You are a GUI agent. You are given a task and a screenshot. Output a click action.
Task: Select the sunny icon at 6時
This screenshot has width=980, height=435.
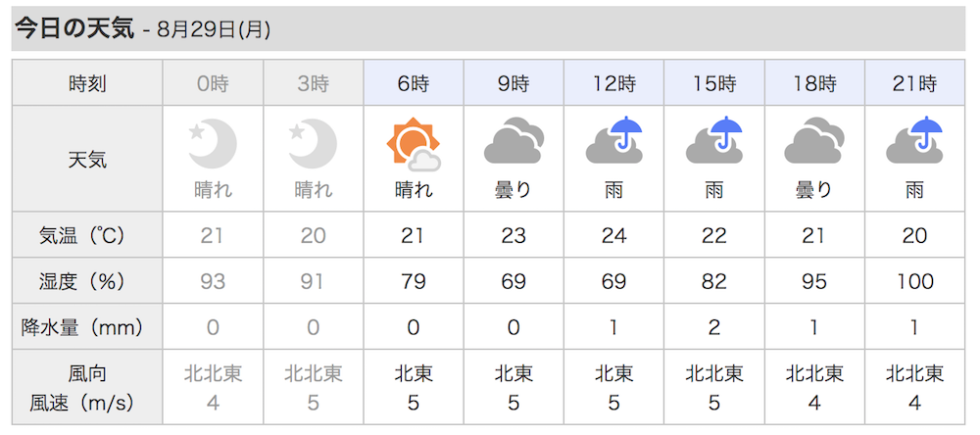[414, 144]
